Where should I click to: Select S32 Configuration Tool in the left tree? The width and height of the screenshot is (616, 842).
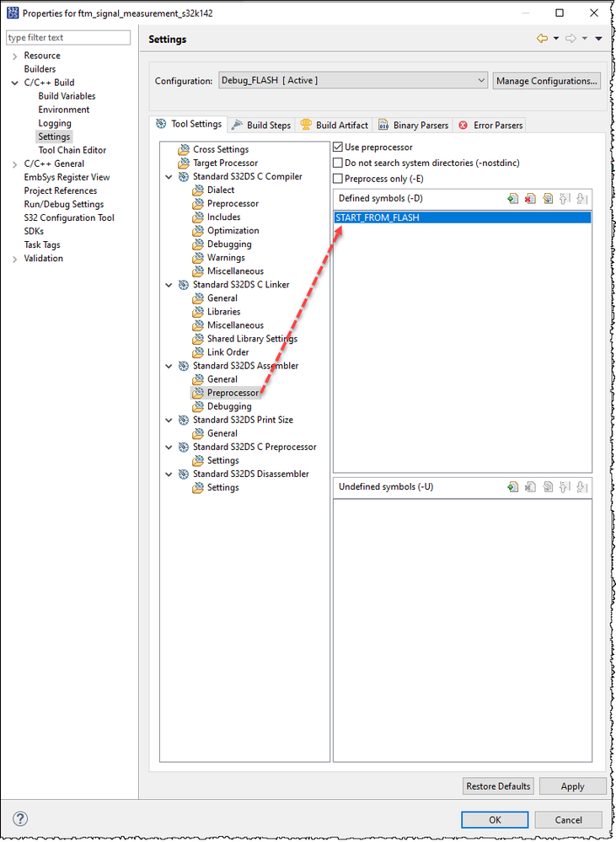click(69, 218)
